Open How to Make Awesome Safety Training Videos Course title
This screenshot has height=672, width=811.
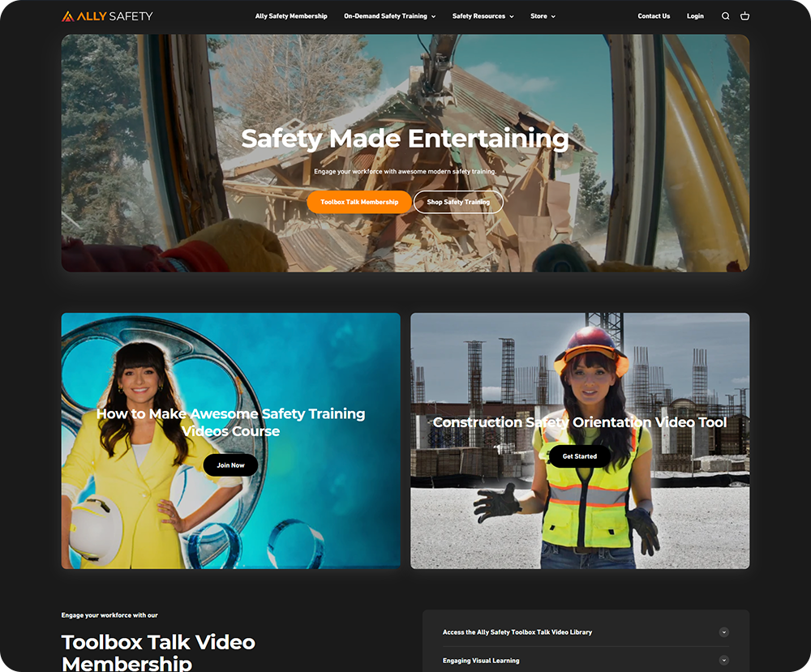click(x=230, y=422)
